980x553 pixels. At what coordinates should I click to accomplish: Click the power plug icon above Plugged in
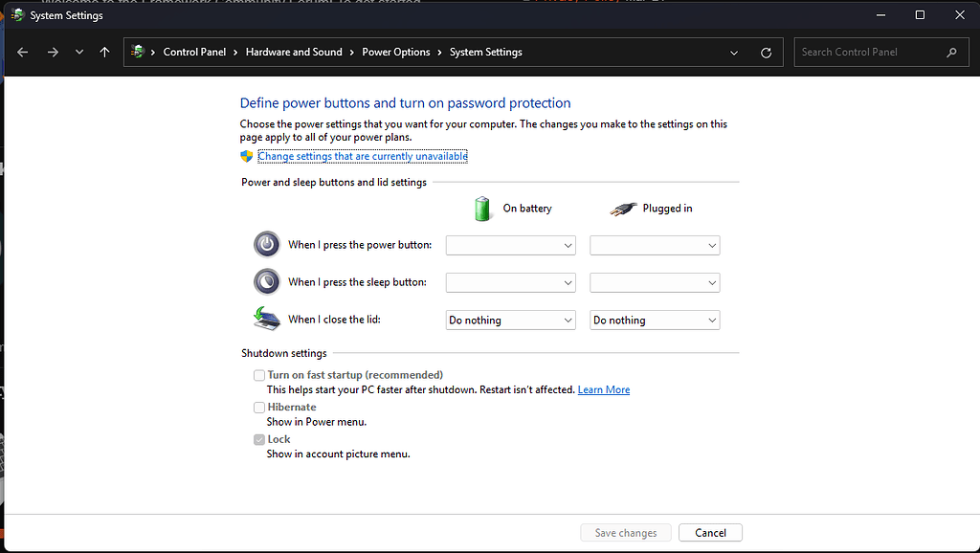pos(623,208)
